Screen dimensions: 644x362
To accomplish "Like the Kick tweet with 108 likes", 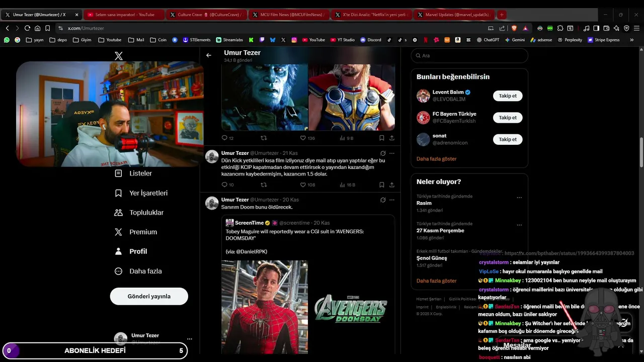I will point(307,185).
